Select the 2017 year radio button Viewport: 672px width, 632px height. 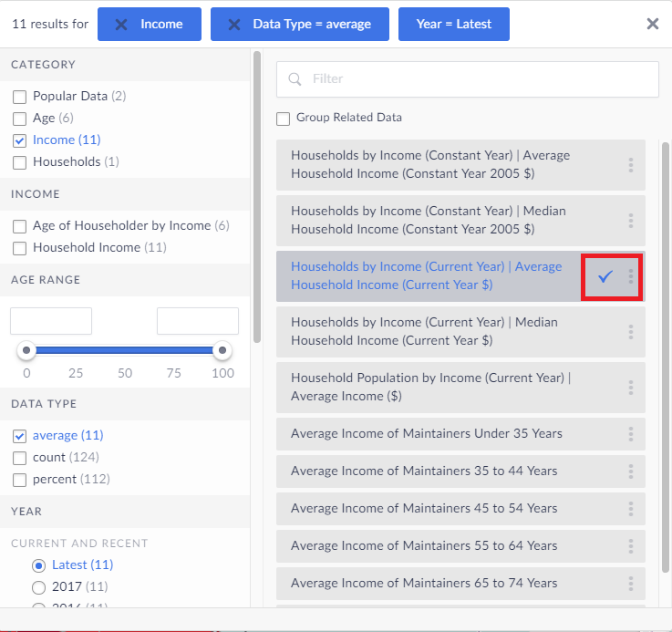38,587
